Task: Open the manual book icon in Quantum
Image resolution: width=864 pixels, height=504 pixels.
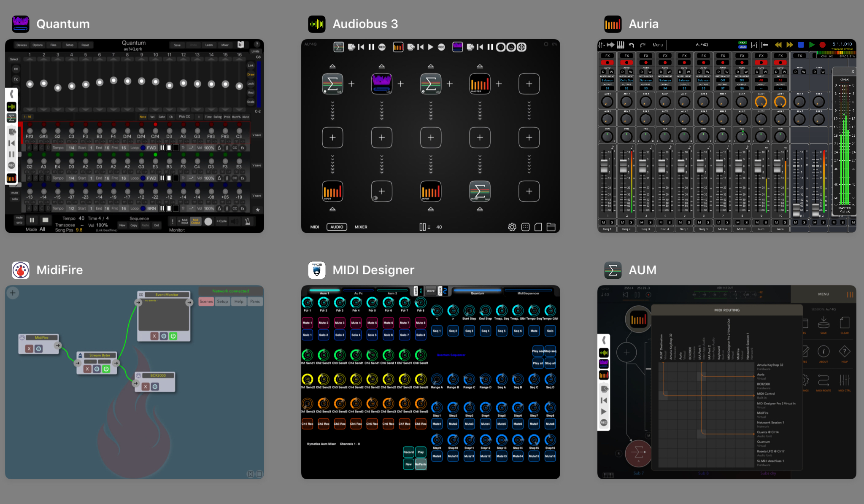Action: click(x=241, y=44)
